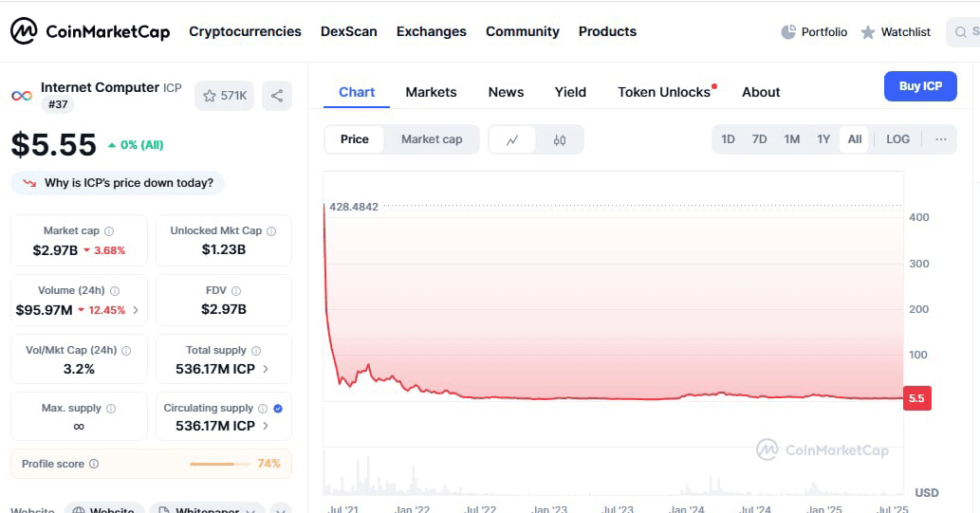Select the 1Y time range
980x513 pixels.
coord(823,139)
